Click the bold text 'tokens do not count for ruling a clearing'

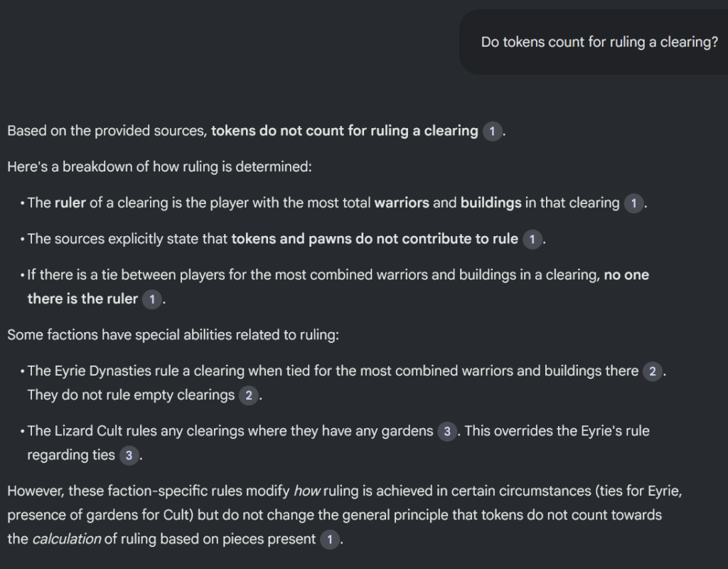coord(345,131)
